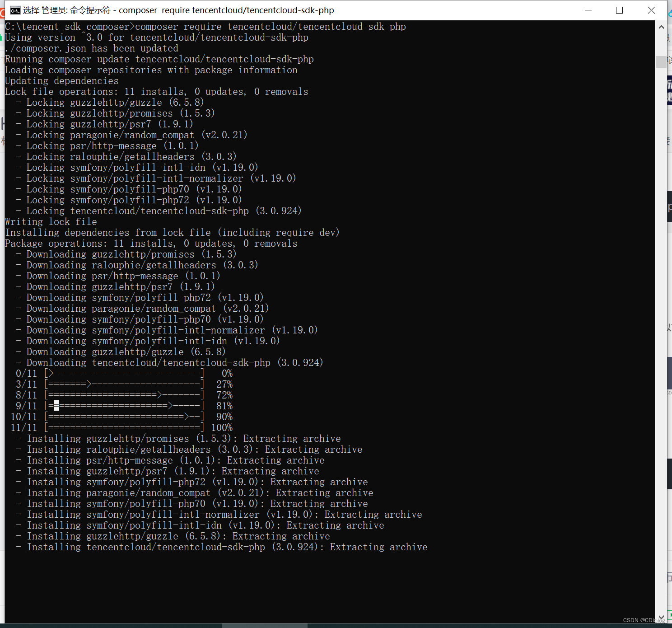Click 'Locking symfony/polyfill-intl-normalizer' line
The width and height of the screenshot is (672, 628).
[156, 178]
